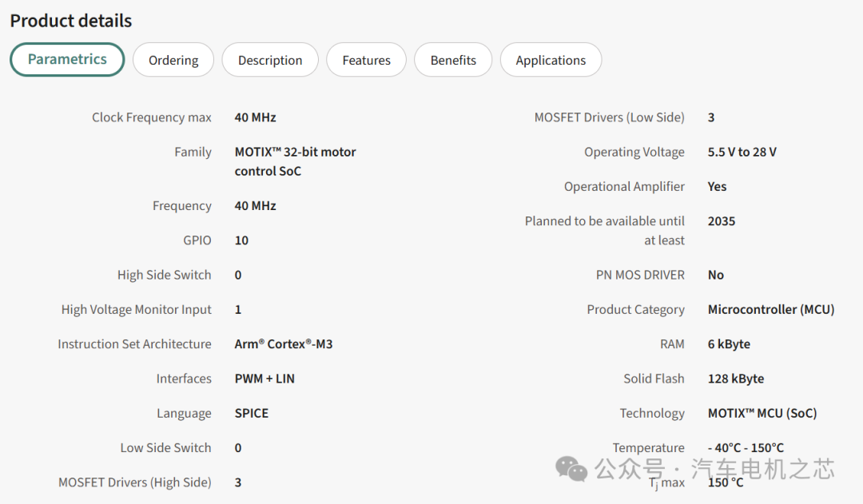The height and width of the screenshot is (504, 863).
Task: Click the Low Side Switch label
Action: [165, 448]
